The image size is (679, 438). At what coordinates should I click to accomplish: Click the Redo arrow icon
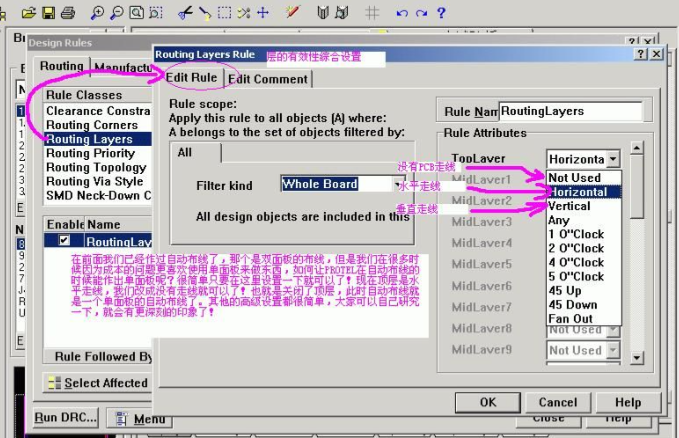click(x=421, y=13)
